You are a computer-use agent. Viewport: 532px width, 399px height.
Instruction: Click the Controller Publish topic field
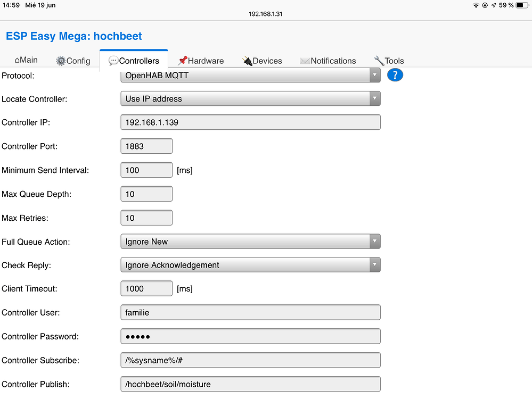point(250,384)
